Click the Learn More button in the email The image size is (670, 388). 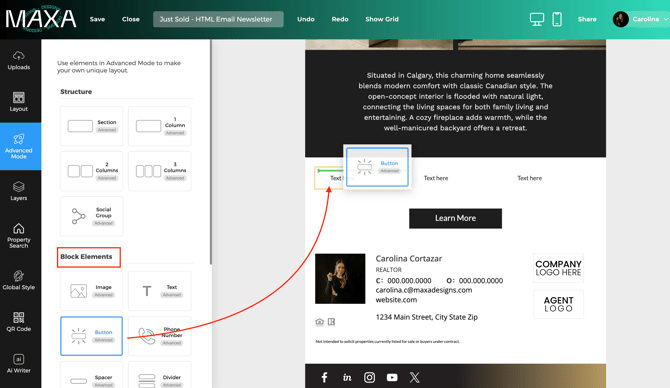(x=455, y=218)
